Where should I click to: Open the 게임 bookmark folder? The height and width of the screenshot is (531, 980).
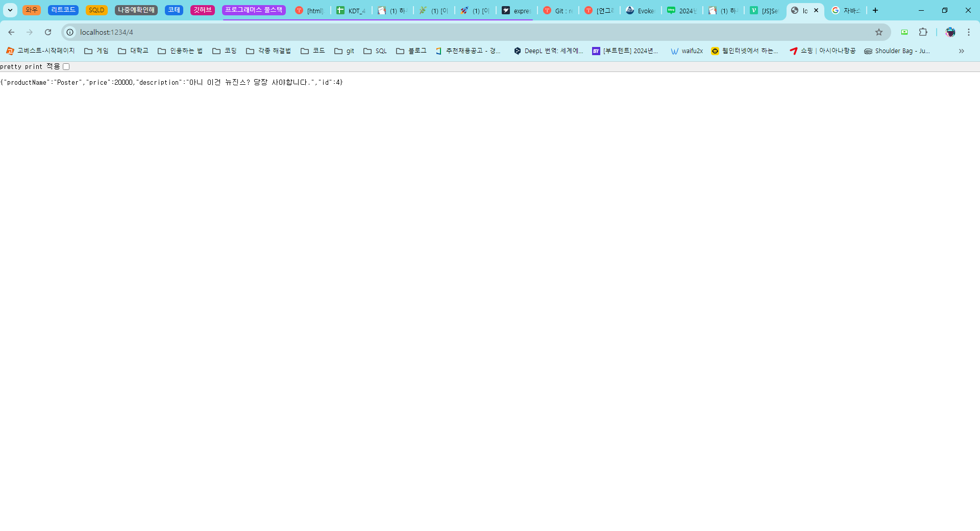(x=96, y=51)
